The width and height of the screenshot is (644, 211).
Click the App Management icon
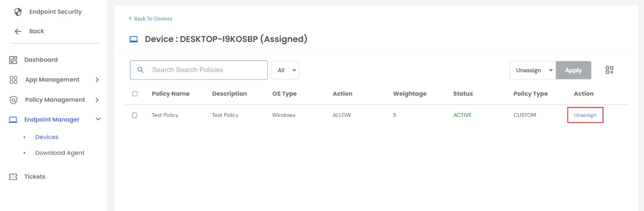[13, 80]
